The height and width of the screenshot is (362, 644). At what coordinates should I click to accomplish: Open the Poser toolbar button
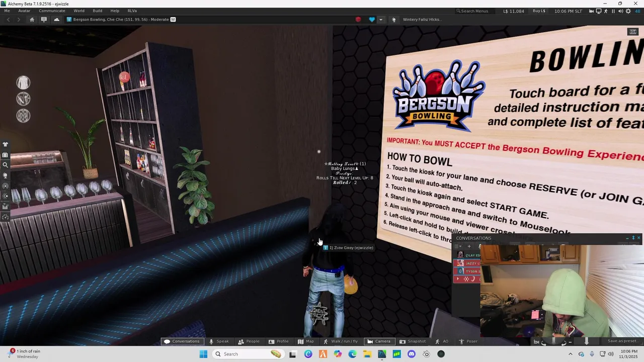coord(468,341)
